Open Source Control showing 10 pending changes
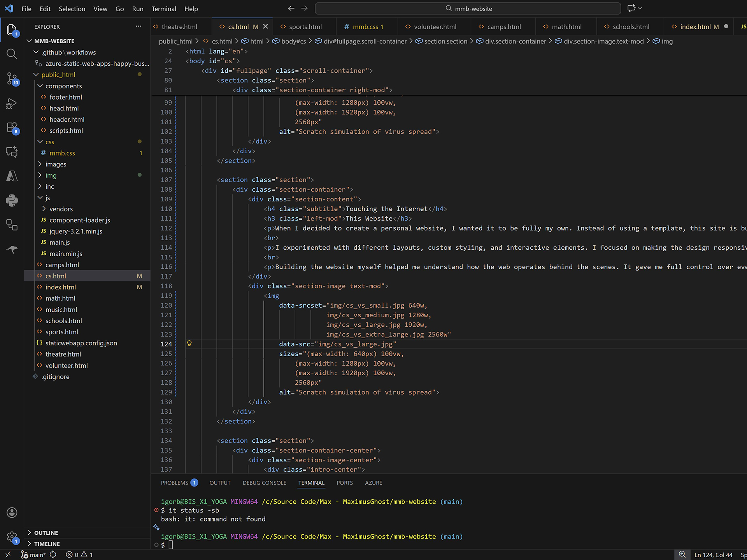The width and height of the screenshot is (747, 560). [x=12, y=79]
